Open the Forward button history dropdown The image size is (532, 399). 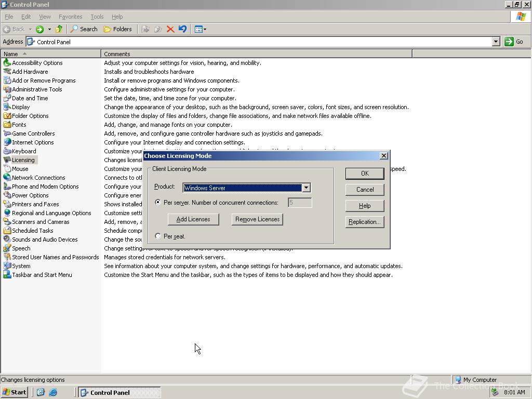(x=49, y=29)
